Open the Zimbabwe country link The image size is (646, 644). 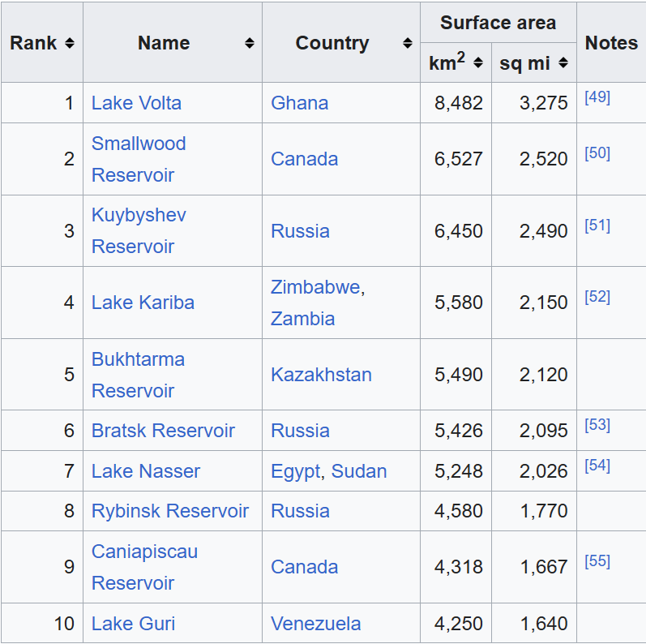point(315,287)
